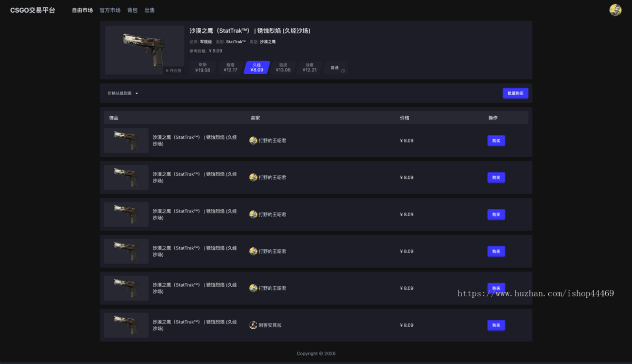
Task: Select the 略磨 ¥12.17 wear option
Action: coord(230,67)
